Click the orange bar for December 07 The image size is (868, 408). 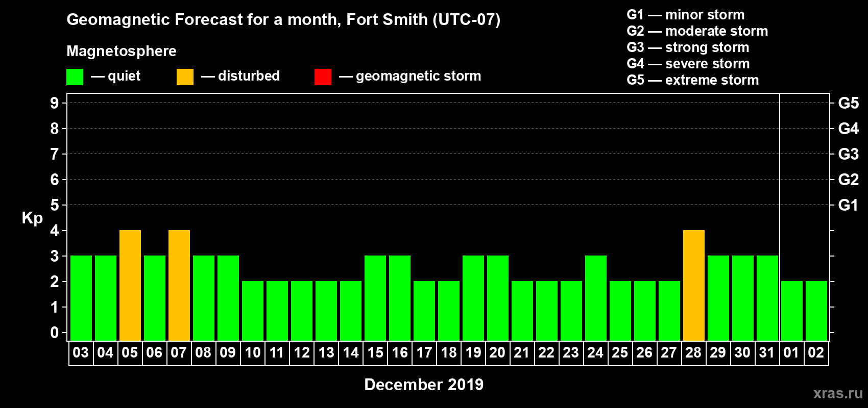click(179, 285)
